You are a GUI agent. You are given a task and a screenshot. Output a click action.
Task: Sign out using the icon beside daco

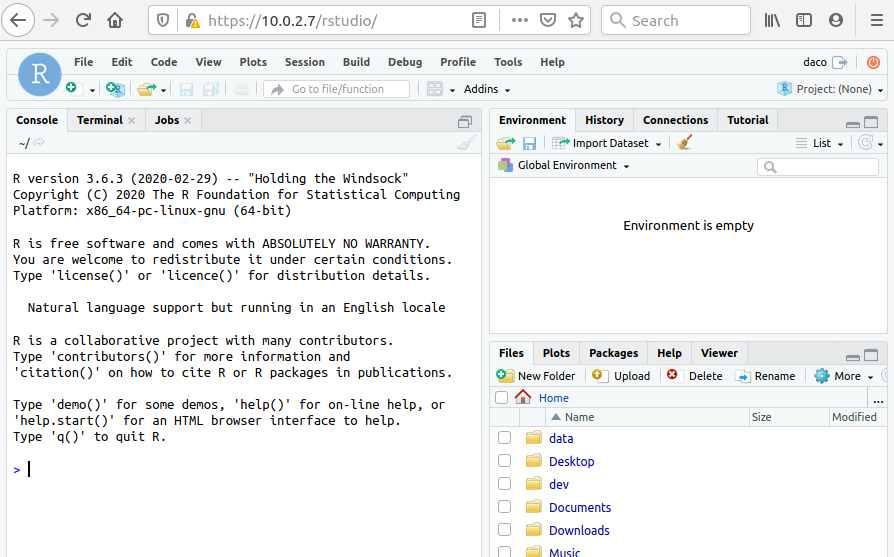840,62
